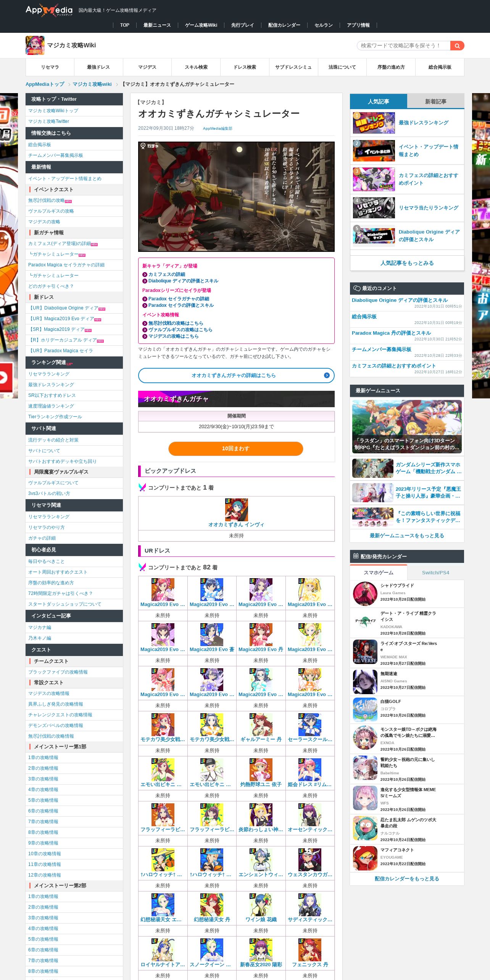Click the ラスダン news banner image
This screenshot has height=980, width=490.
click(407, 427)
